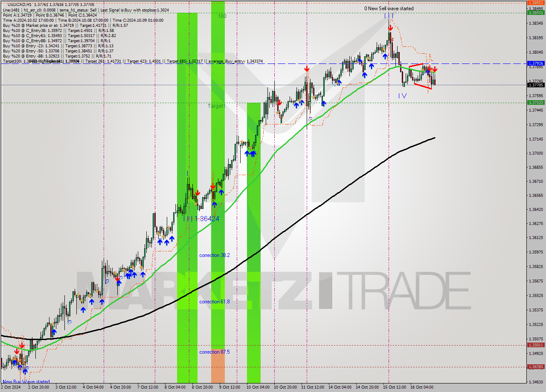Image resolution: width=546 pixels, height=392 pixels.
Task: Select the '0 New Sell wave started' label
Action: (389, 9)
